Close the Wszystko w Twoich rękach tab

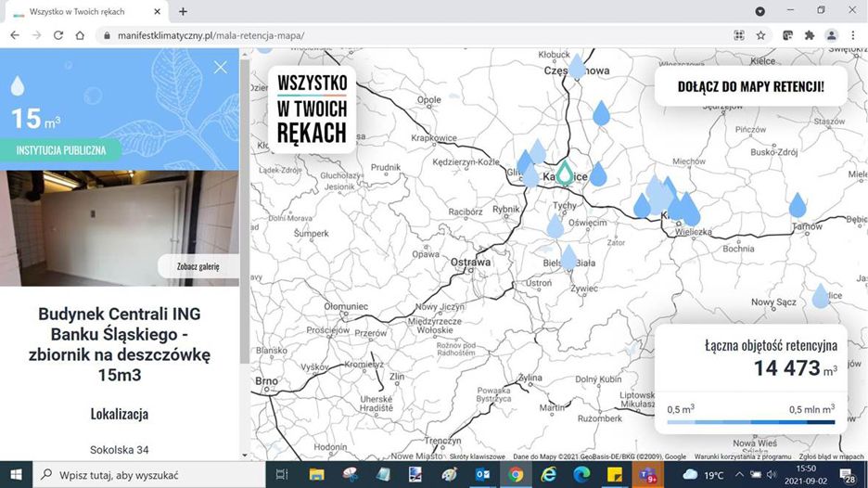pos(158,12)
